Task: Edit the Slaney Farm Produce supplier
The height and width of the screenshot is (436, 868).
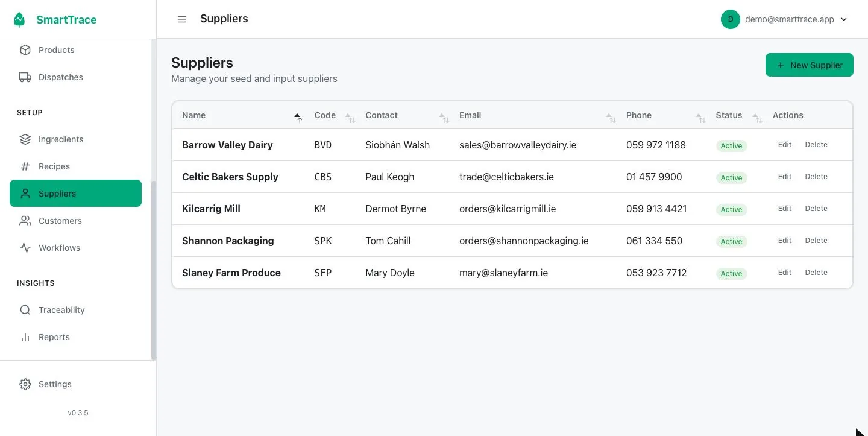Action: 785,273
